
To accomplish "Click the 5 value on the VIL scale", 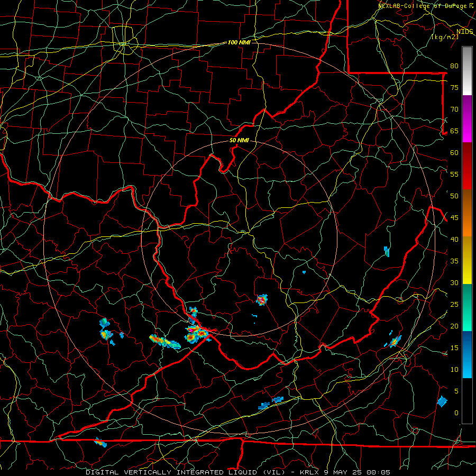I will click(456, 391).
